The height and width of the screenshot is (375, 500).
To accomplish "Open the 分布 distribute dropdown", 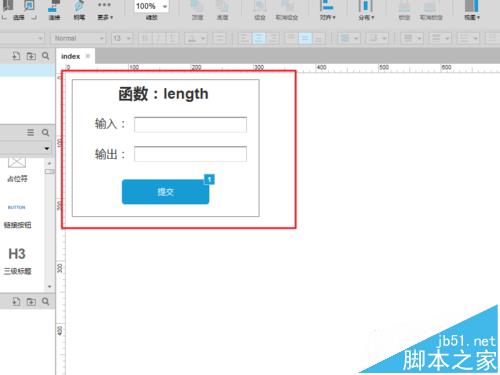I will pos(366,10).
